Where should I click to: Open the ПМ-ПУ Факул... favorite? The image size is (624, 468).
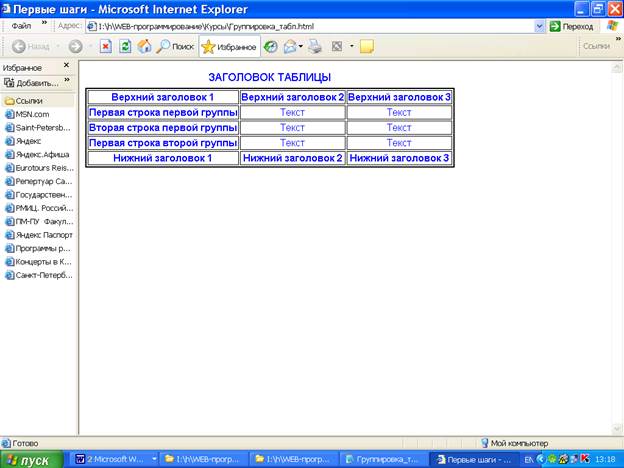point(39,222)
